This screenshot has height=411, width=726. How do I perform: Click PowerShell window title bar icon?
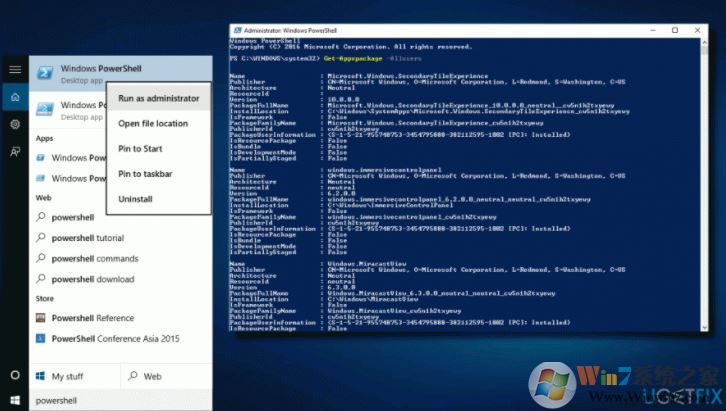tap(238, 30)
